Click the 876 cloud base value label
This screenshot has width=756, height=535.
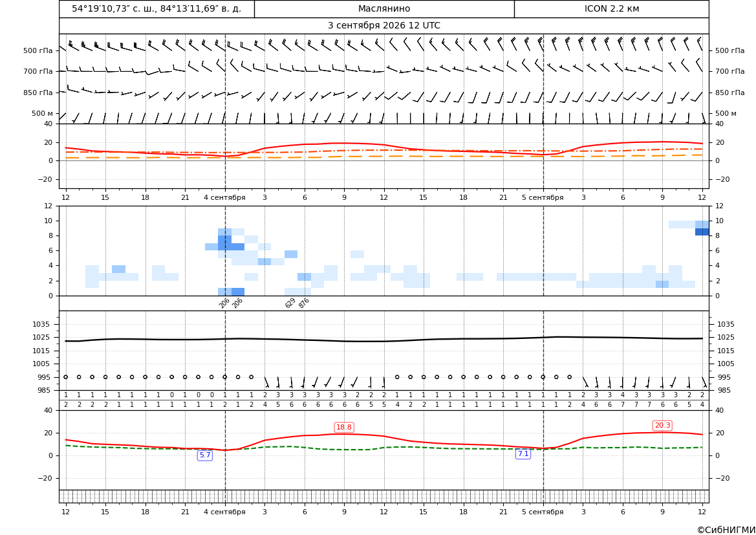click(x=304, y=303)
